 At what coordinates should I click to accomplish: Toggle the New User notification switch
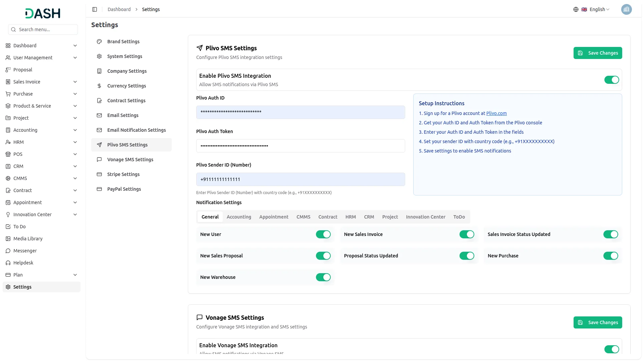coord(323,234)
